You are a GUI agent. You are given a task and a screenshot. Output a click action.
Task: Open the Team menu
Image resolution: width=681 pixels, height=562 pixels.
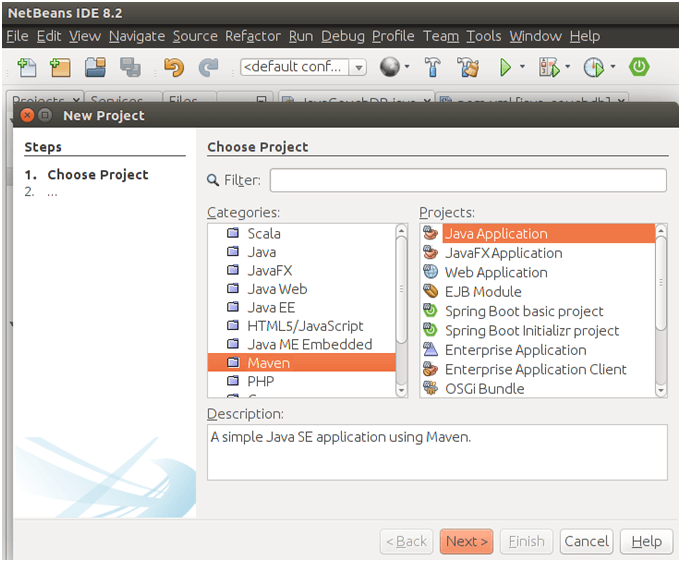point(441,36)
